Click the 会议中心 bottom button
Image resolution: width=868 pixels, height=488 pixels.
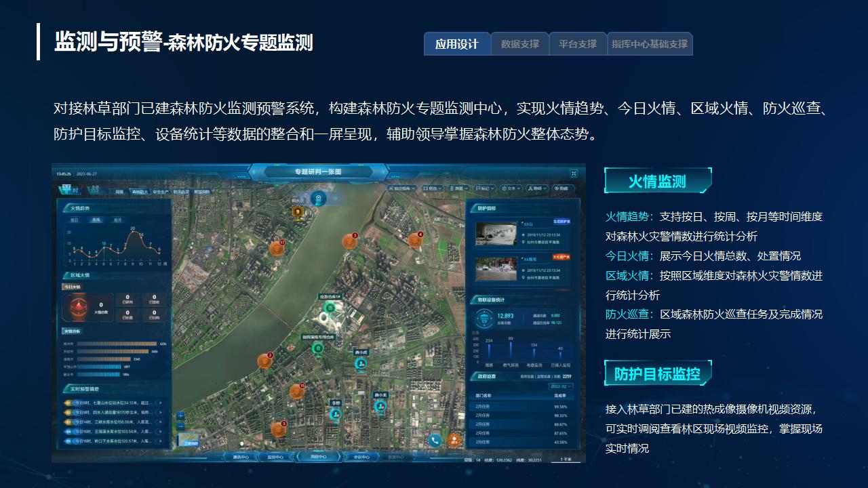361,457
